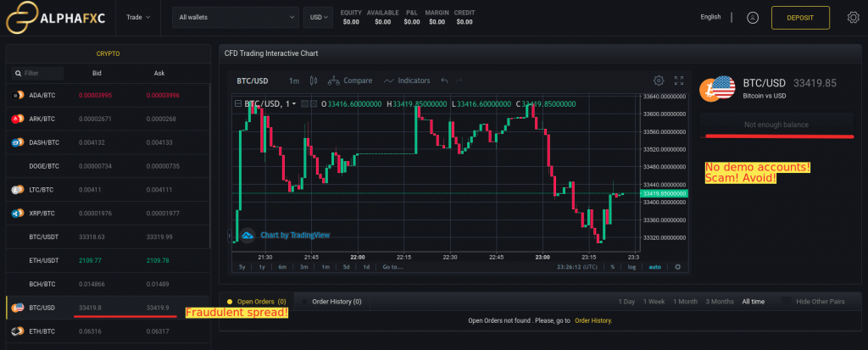Click the Compare symbols icon
The image size is (868, 350).
pos(333,81)
